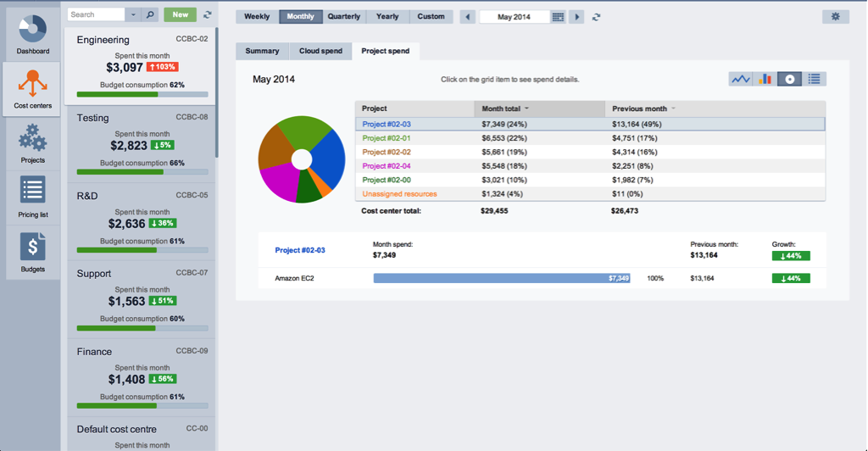
Task: Open the Dashboard from the sidebar
Action: point(32,31)
